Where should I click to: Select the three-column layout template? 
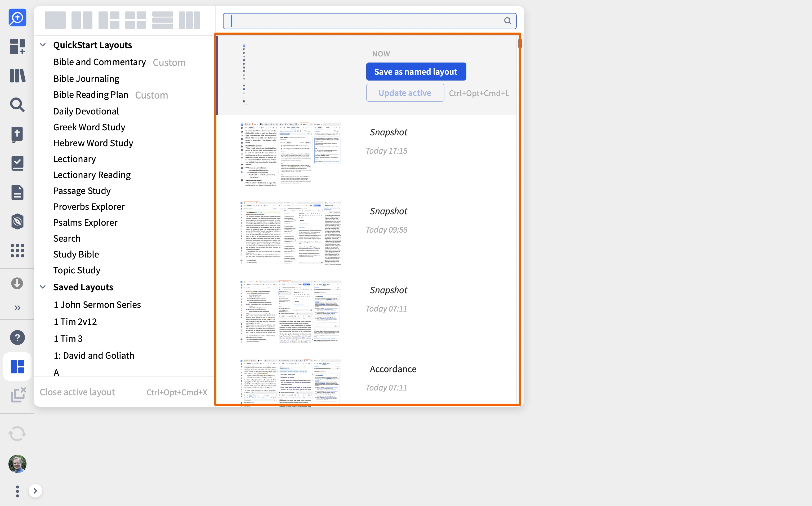[x=189, y=20]
